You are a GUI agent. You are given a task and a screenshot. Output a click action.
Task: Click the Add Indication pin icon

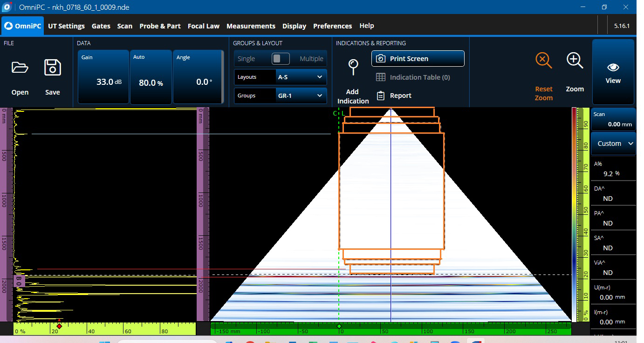pos(353,68)
